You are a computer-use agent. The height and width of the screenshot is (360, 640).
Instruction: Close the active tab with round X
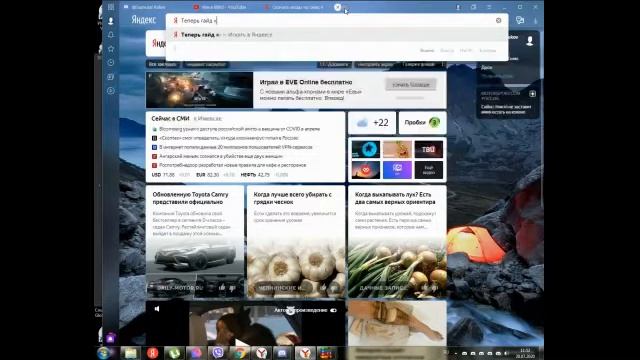(338, 7)
